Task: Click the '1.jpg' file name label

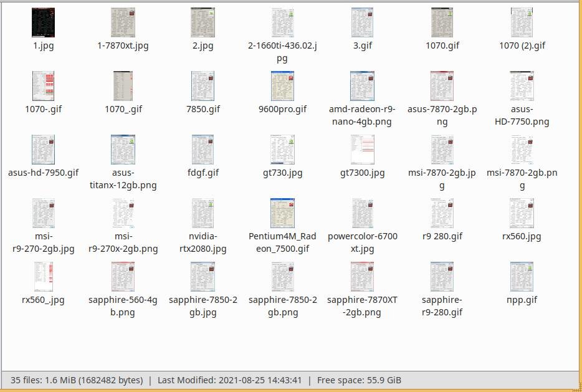Action: tap(43, 46)
